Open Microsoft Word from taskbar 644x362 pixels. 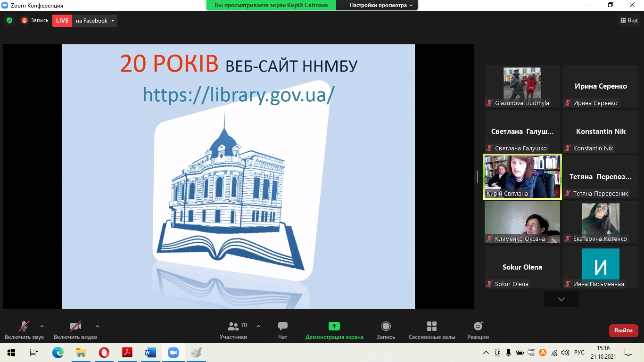tap(150, 353)
